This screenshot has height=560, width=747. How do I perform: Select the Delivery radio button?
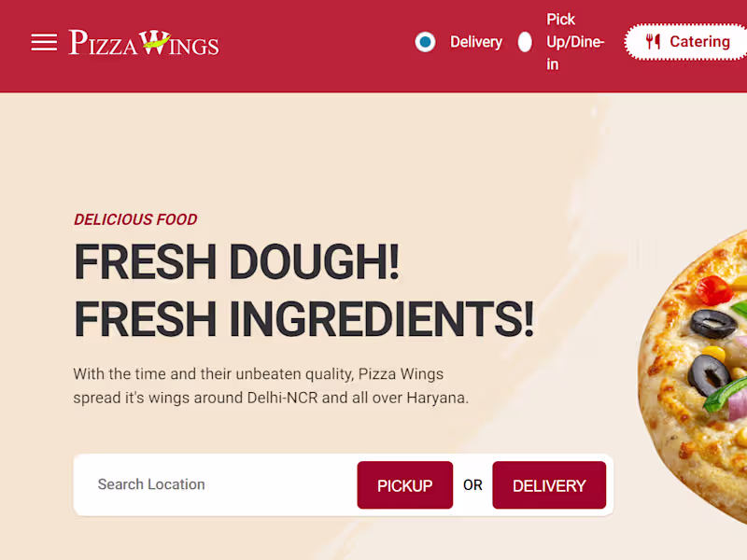coord(425,42)
